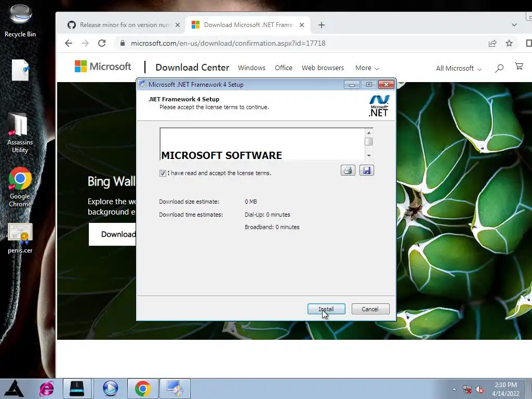Uncheck the accept license terms checkbox
Viewport: 532px width, 399px height.
click(x=163, y=173)
